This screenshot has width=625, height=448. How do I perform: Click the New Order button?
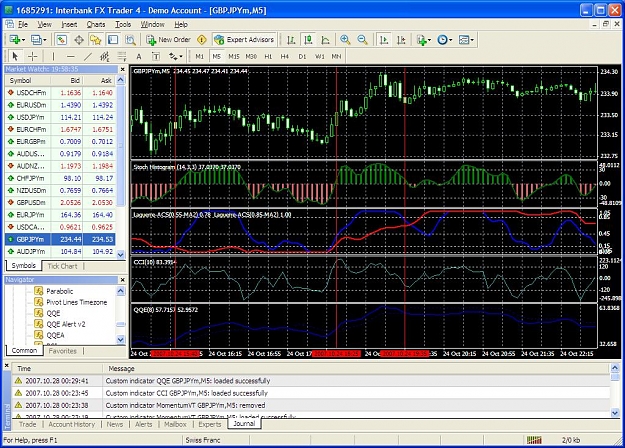pyautogui.click(x=168, y=39)
